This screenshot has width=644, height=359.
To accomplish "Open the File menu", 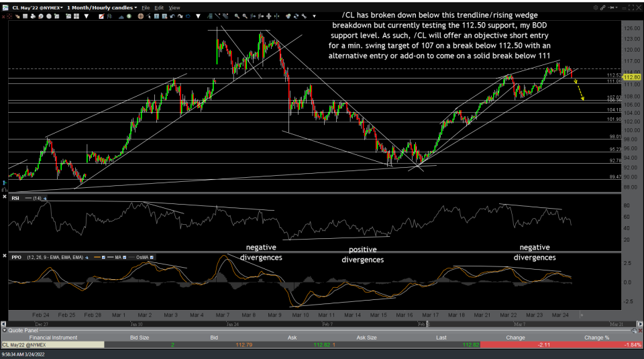I will click(x=145, y=7).
